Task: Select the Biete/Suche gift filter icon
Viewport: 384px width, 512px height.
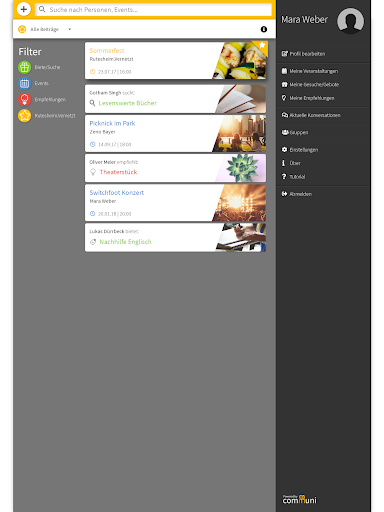Action: tap(24, 67)
